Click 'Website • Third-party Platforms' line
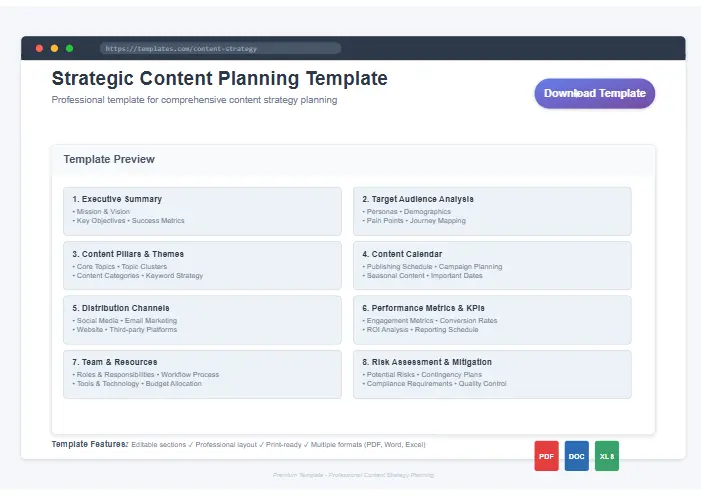The width and height of the screenshot is (701, 496). click(x=127, y=330)
